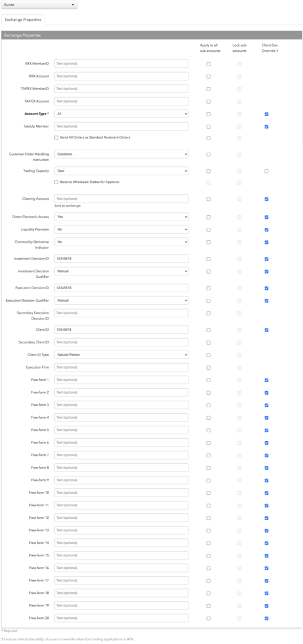Check Receive Wholesale Trades for Approval
The image size is (303, 644).
56,182
